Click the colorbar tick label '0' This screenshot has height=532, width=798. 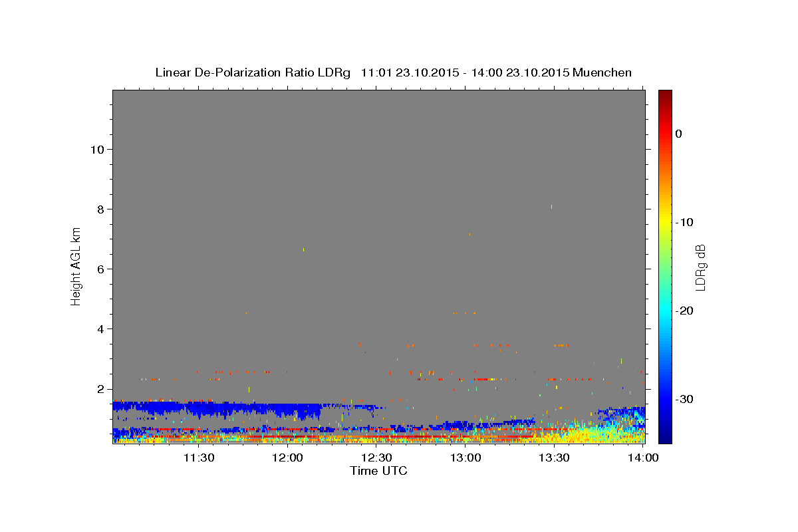(679, 134)
